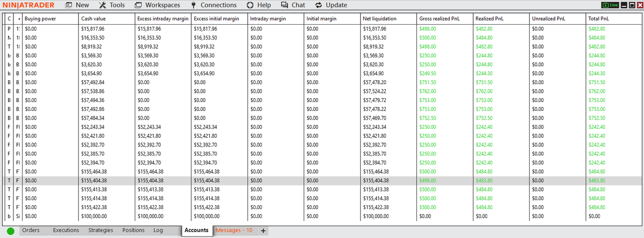Click the Initial margin column header
The image size is (644, 238).
(332, 18)
